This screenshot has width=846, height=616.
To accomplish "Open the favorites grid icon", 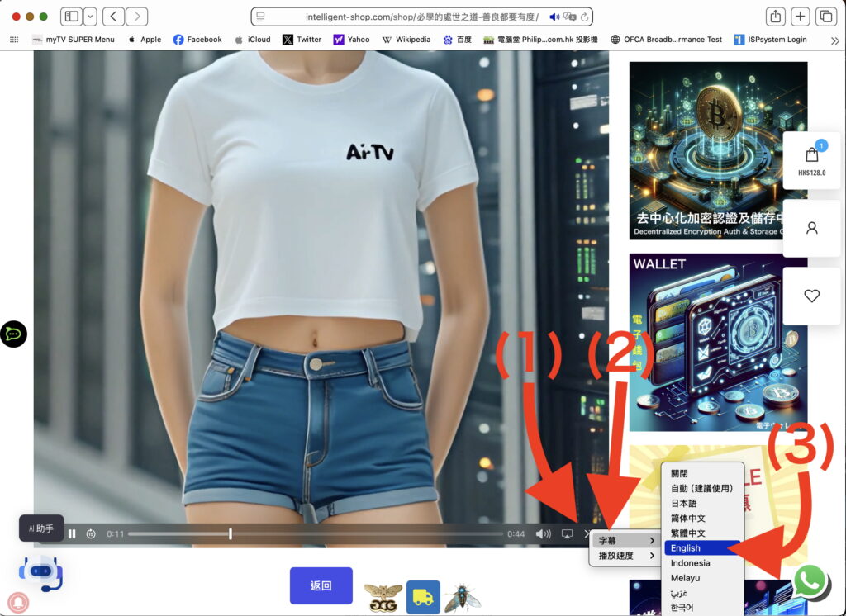I will (14, 40).
